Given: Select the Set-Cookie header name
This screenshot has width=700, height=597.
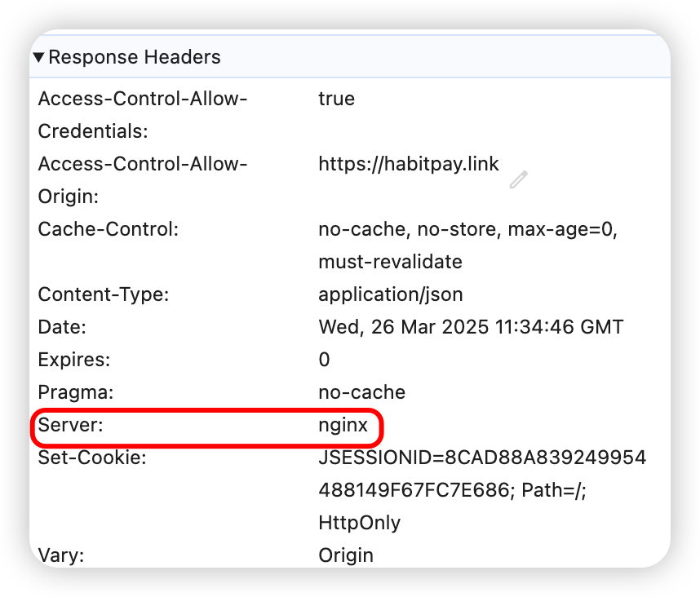Looking at the screenshot, I should [x=91, y=458].
